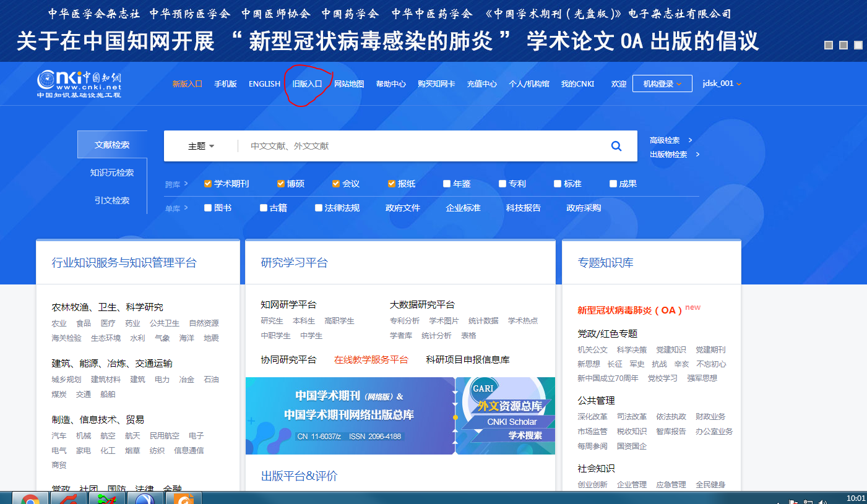Switch to the 知识元检索 tab
This screenshot has width=867, height=504.
[112, 173]
